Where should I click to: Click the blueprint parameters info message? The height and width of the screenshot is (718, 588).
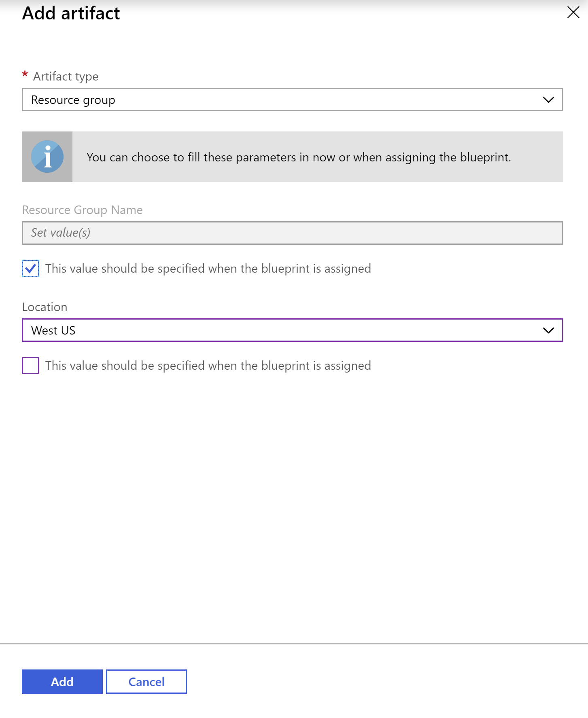point(299,157)
